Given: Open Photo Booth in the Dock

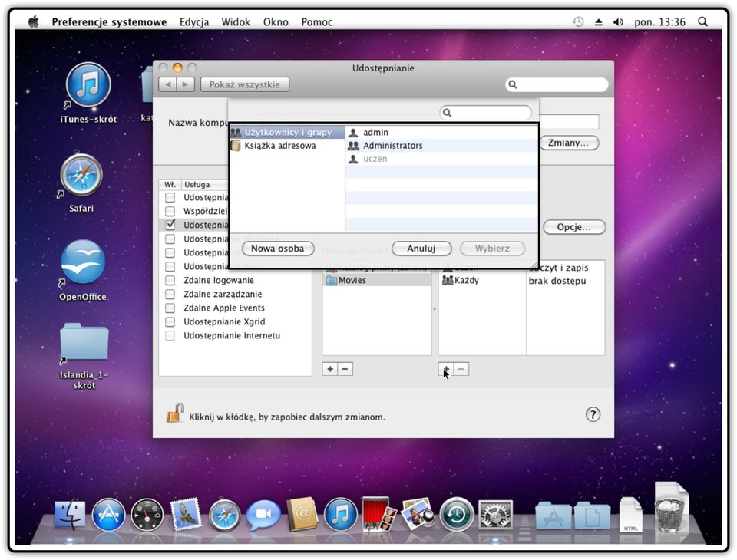Looking at the screenshot, I should [378, 514].
